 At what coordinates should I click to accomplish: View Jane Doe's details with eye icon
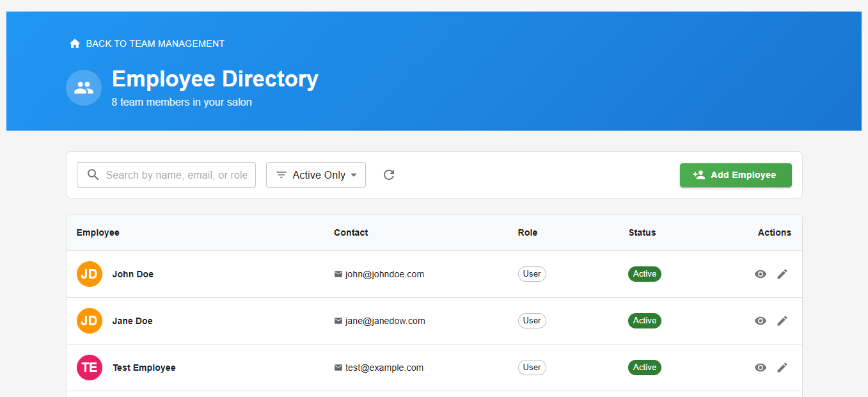pos(761,321)
